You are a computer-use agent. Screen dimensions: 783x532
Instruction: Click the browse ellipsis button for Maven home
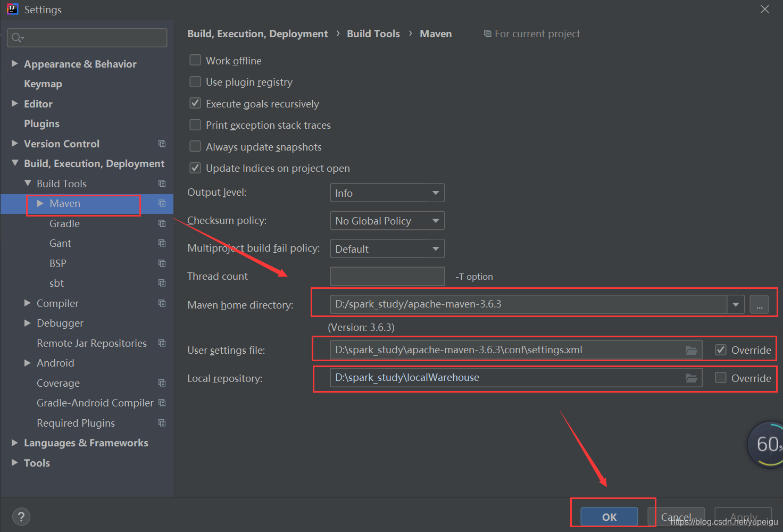click(759, 304)
